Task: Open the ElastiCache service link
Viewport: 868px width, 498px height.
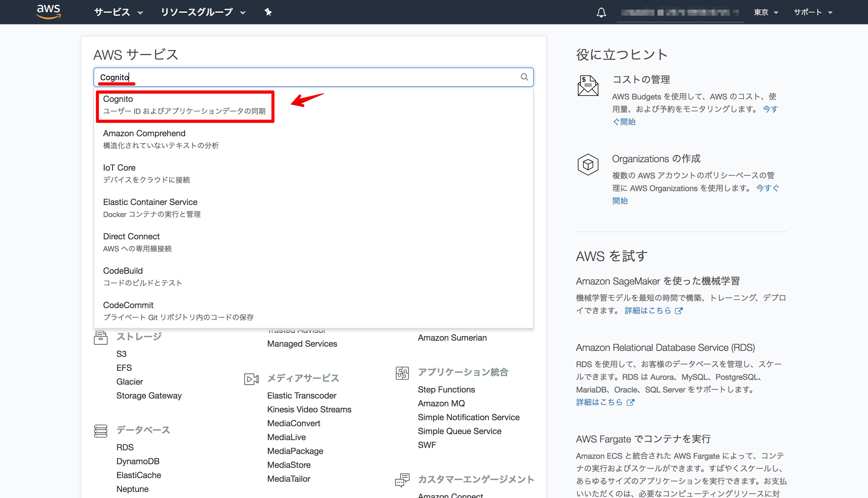Action: [138, 475]
